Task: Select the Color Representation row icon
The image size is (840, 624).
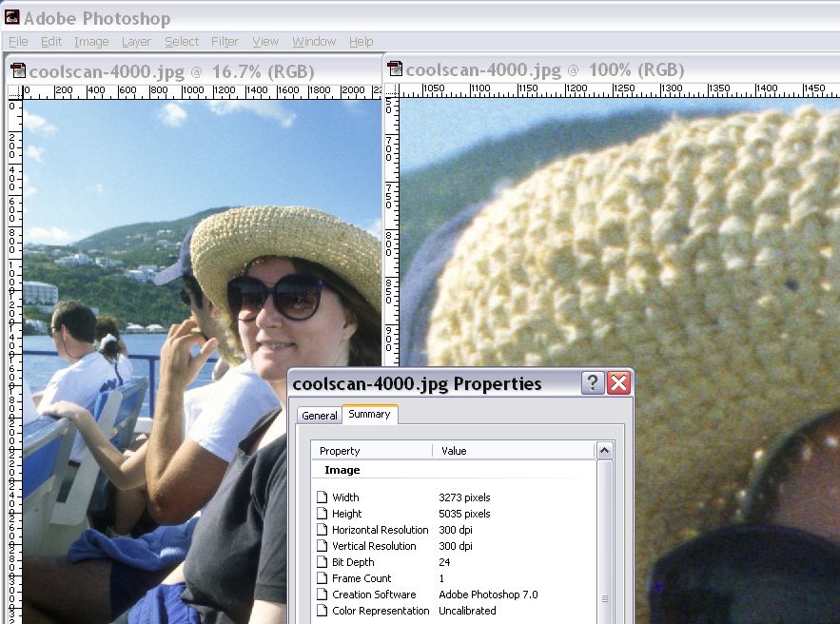Action: pos(322,610)
